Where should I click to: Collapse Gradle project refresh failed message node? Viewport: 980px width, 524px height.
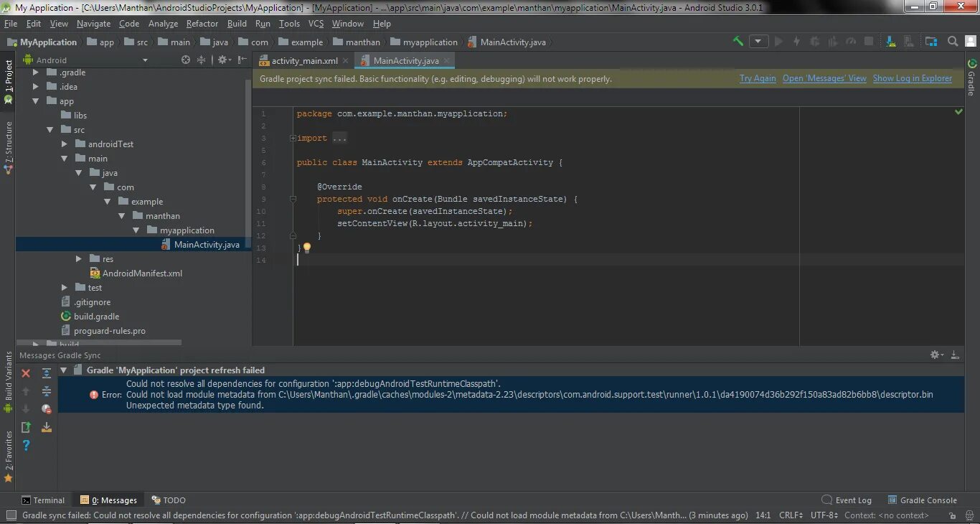(x=64, y=370)
